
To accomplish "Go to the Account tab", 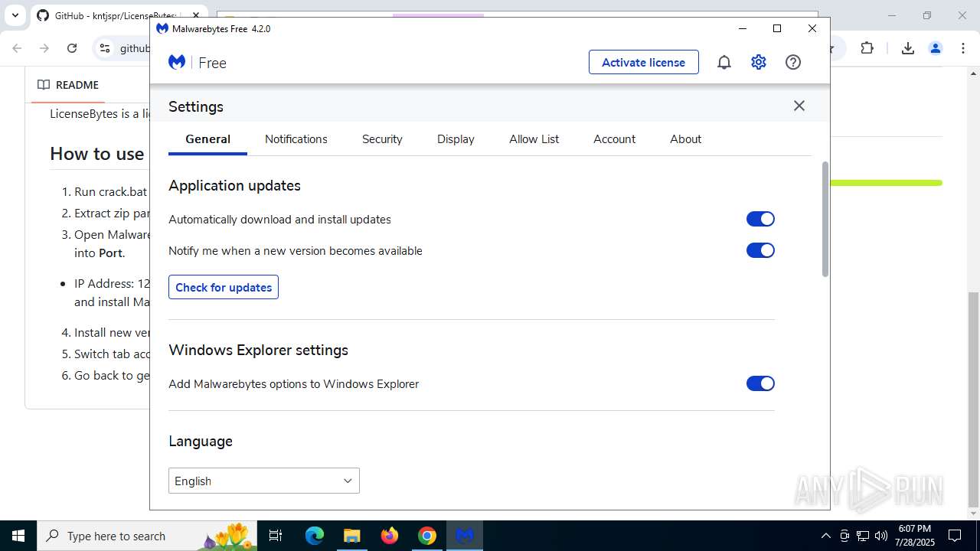I will [614, 139].
